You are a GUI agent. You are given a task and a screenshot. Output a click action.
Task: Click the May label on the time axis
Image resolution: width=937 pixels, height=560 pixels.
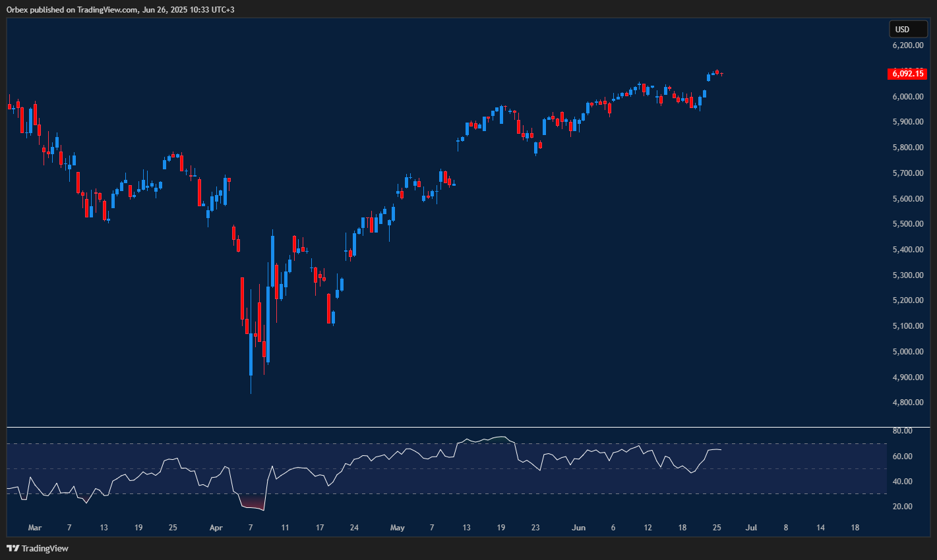(x=398, y=527)
